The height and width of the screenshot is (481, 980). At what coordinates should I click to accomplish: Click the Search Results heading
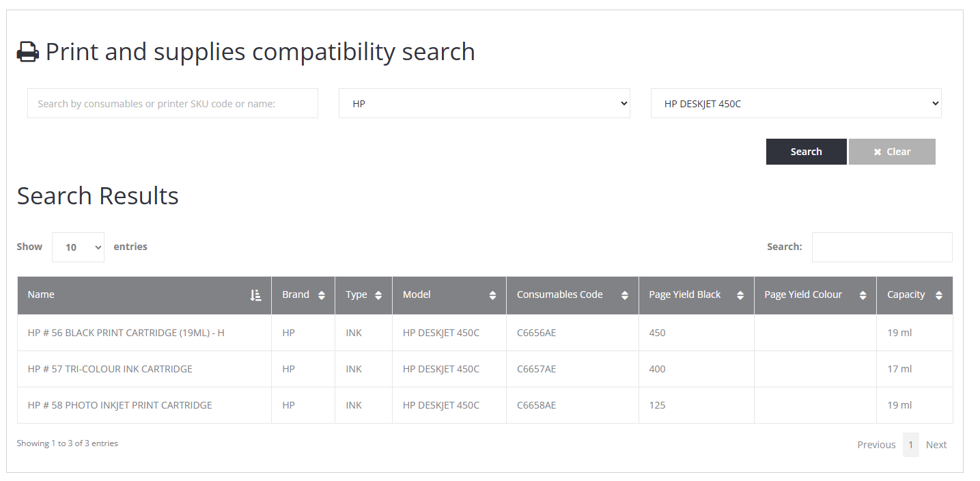click(x=98, y=196)
